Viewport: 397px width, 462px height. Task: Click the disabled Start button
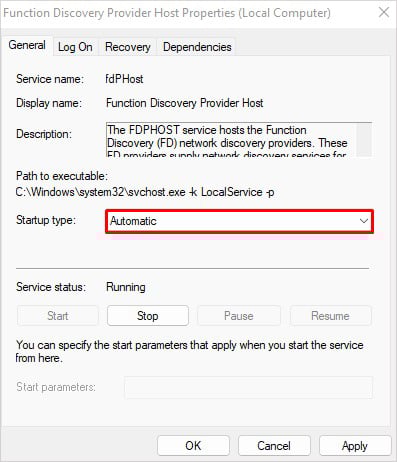pyautogui.click(x=58, y=316)
